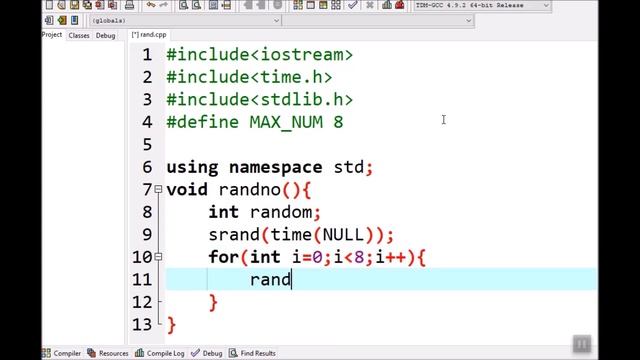Click the Close All files toolbar icon
The image size is (640, 360).
(x=112, y=5)
